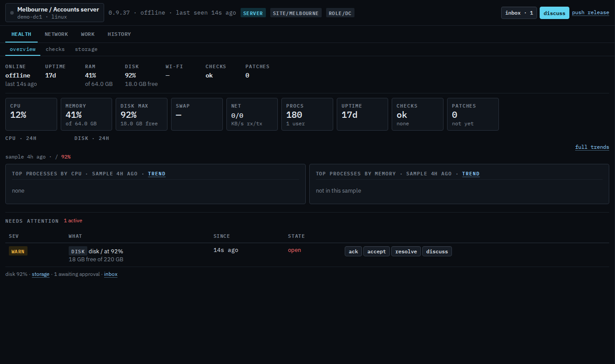Click the SWAP card
The width and height of the screenshot is (615, 364).
pos(197,114)
